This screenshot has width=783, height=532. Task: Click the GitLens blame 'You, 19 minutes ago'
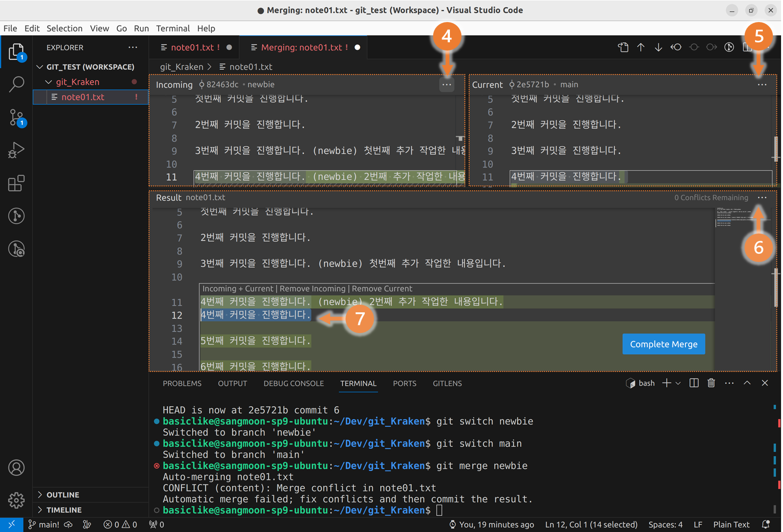pyautogui.click(x=492, y=524)
